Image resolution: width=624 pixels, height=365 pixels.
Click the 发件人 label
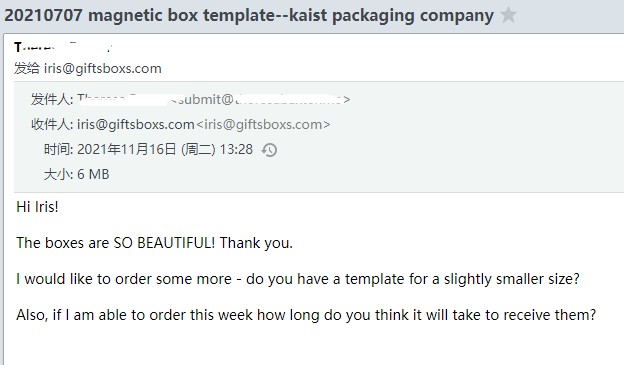[52, 99]
